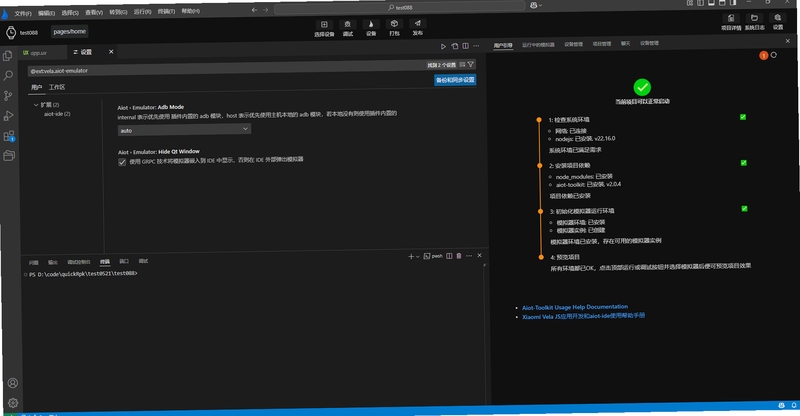Screen dimensions: 800x416
Task: Click the title bar test088 search box
Action: pyautogui.click(x=399, y=8)
